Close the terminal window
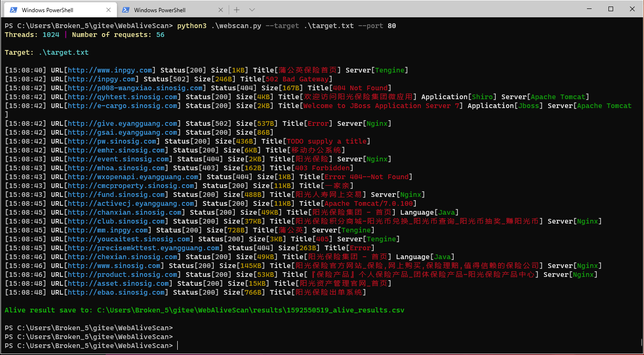This screenshot has height=355, width=644. point(632,9)
